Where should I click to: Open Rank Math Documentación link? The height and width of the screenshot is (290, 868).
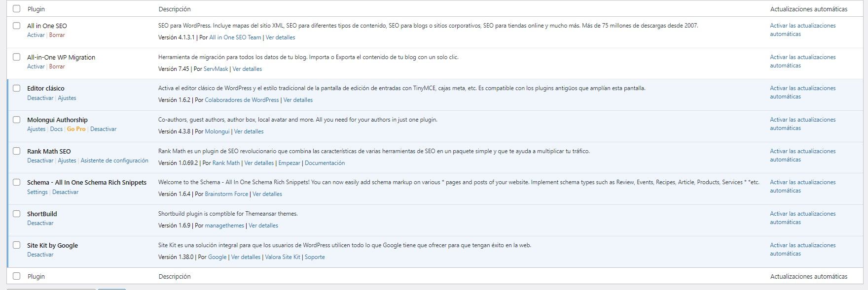click(x=325, y=163)
